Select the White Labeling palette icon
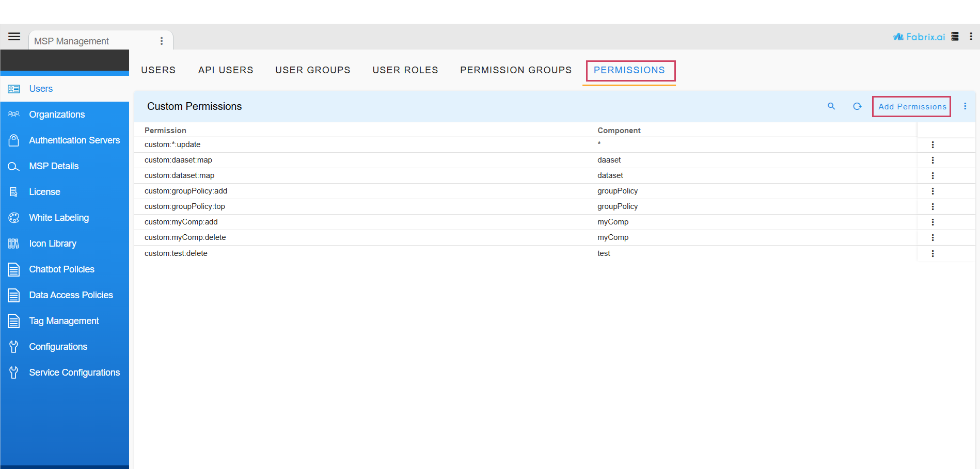Screen dimensions: 980x469 (13, 217)
